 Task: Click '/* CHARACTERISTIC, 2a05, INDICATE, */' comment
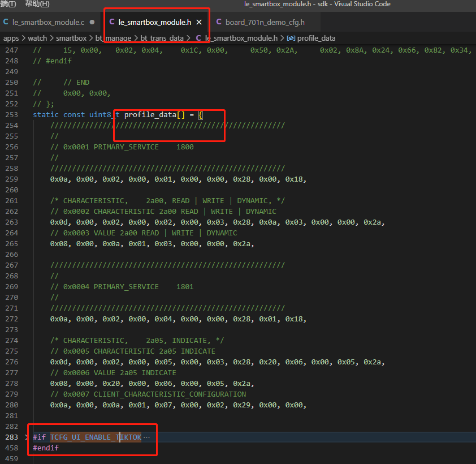[137, 341]
